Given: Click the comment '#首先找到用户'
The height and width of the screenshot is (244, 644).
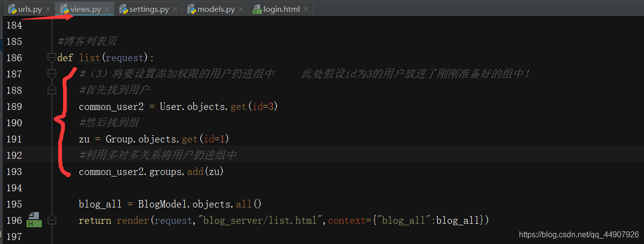Looking at the screenshot, I should click(114, 90).
